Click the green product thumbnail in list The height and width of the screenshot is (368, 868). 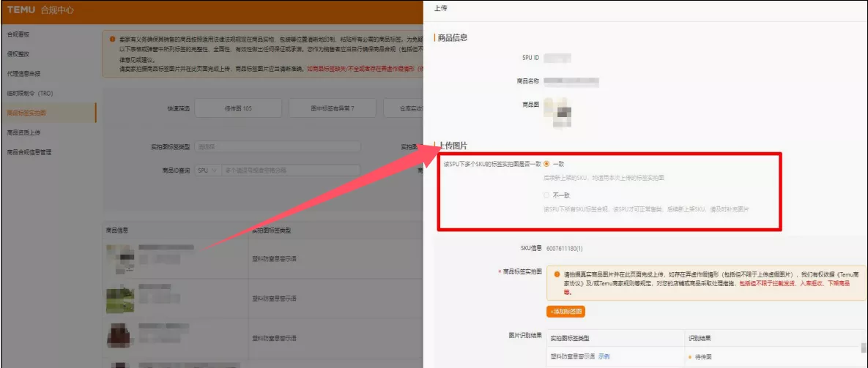click(x=120, y=298)
